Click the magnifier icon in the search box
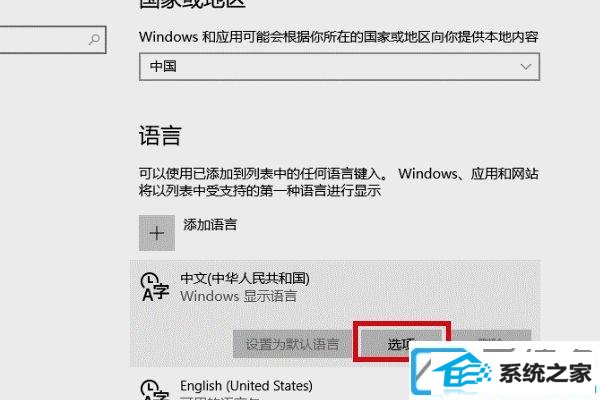The width and height of the screenshot is (600, 400). pos(94,39)
